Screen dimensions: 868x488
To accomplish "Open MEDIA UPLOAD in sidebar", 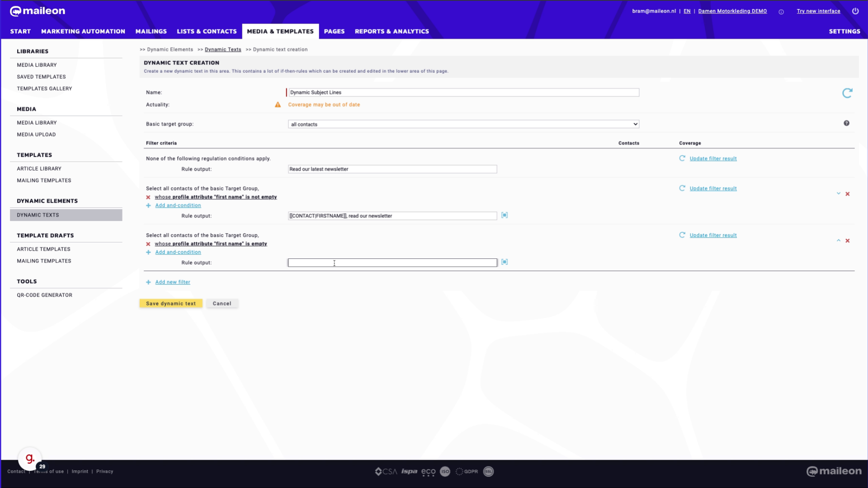I will [x=36, y=135].
